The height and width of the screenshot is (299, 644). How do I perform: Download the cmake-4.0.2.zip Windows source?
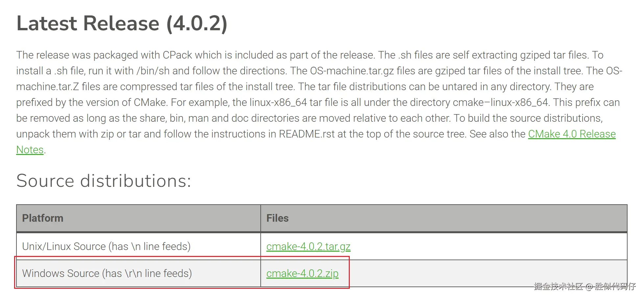tap(302, 273)
